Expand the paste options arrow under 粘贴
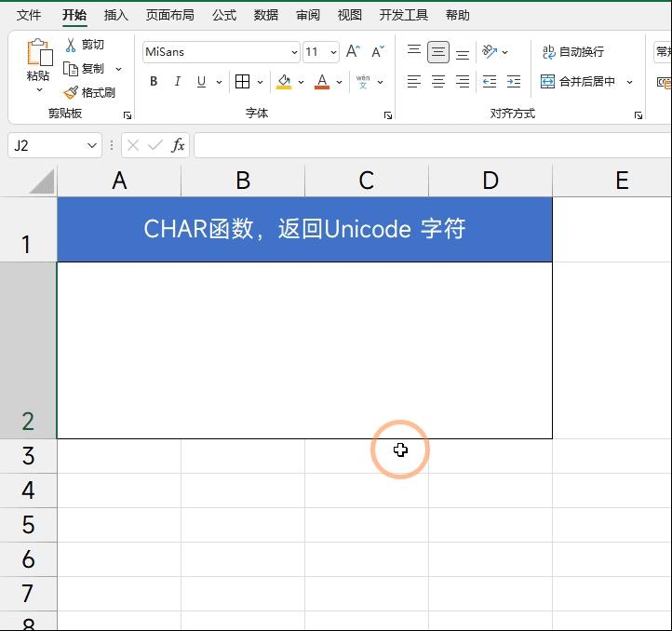 (39, 90)
